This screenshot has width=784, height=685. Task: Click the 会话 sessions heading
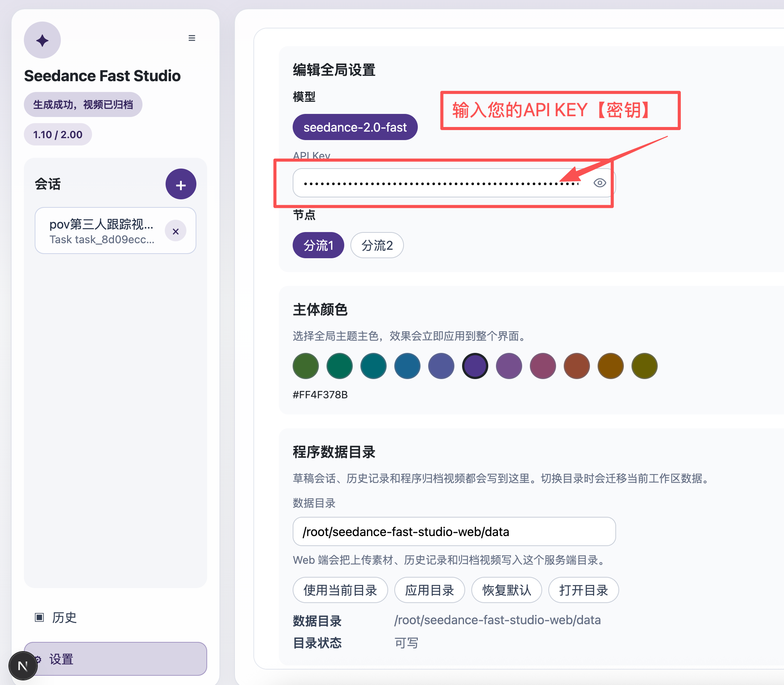click(48, 184)
